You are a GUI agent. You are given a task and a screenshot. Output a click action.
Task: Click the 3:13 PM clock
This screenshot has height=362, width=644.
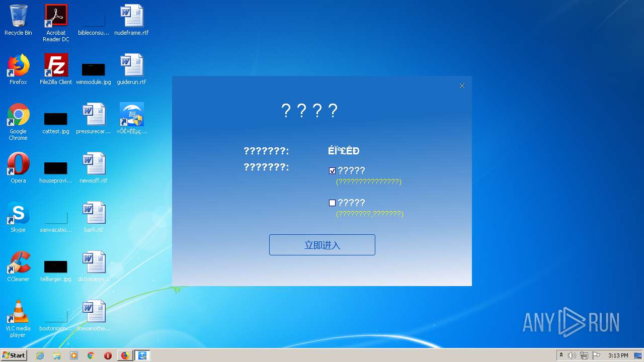pos(618,355)
